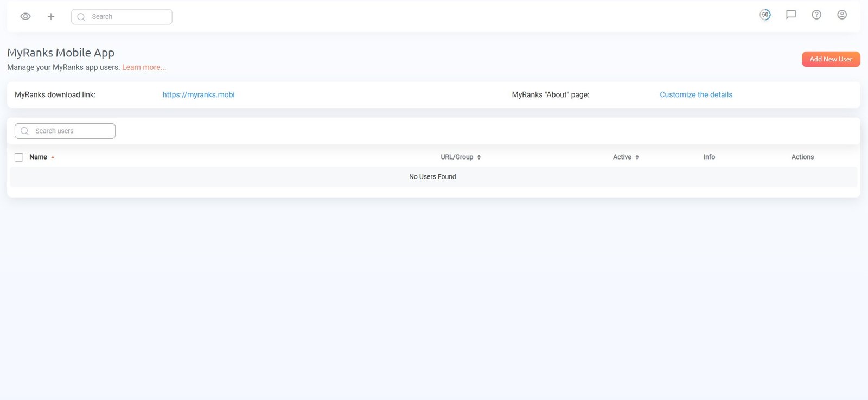Click the No Users Found message

(x=432, y=177)
